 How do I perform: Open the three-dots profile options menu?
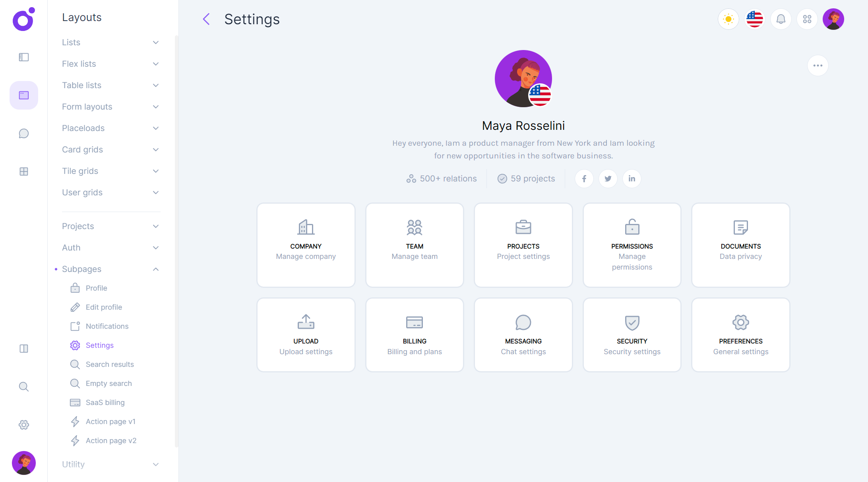pyautogui.click(x=818, y=66)
